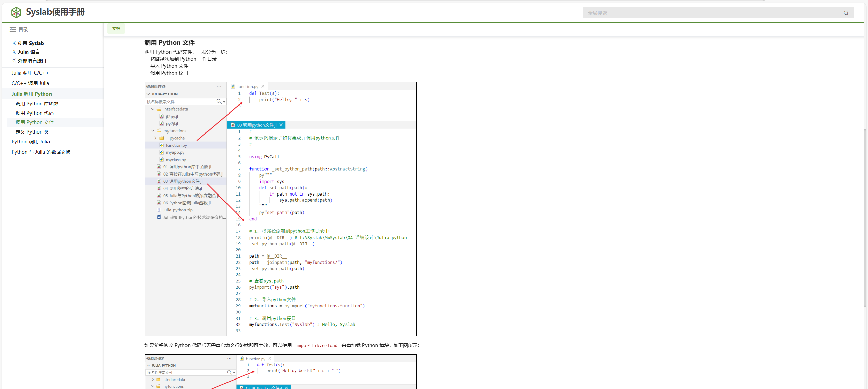The height and width of the screenshot is (389, 868).
Task: Collapse the 使用 Syslab breadcrumb chevron
Action: coord(14,43)
